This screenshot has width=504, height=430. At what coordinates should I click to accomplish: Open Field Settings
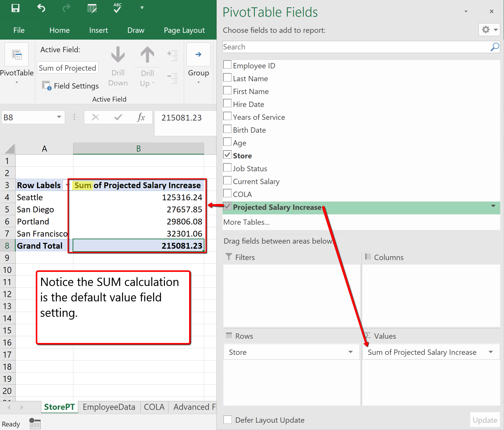pyautogui.click(x=71, y=86)
